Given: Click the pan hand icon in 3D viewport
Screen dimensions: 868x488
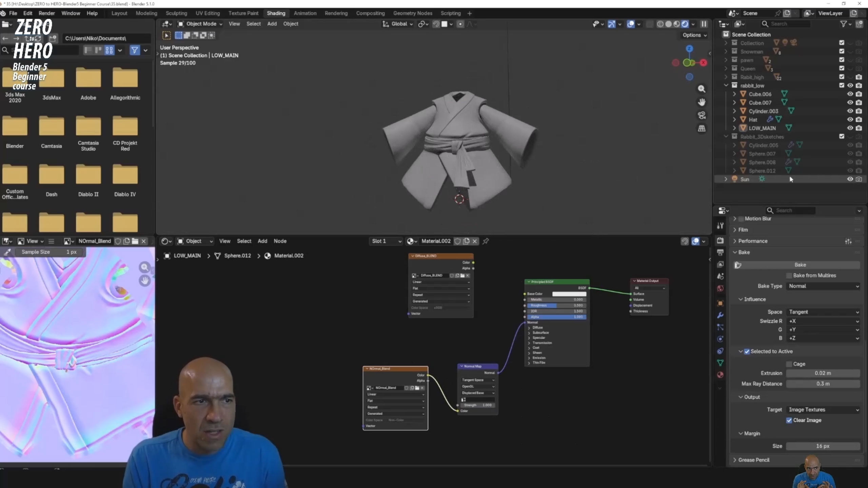Looking at the screenshot, I should click(x=702, y=102).
